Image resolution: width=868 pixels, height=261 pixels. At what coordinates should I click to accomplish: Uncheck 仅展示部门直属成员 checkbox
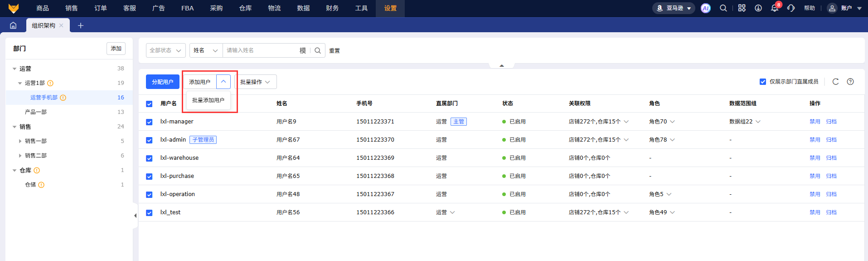tap(763, 82)
